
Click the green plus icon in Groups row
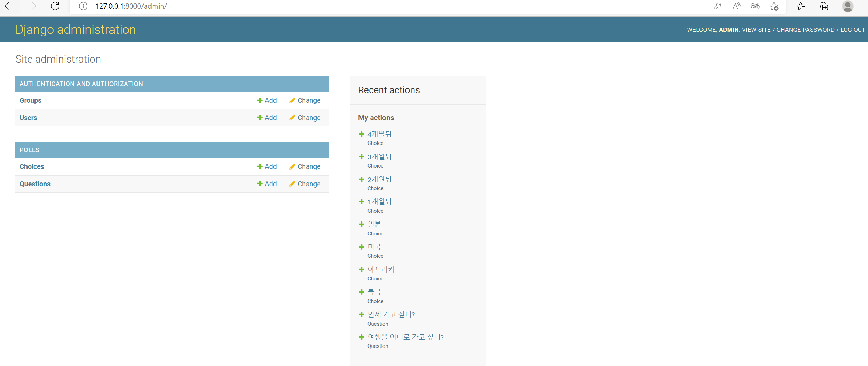tap(260, 100)
